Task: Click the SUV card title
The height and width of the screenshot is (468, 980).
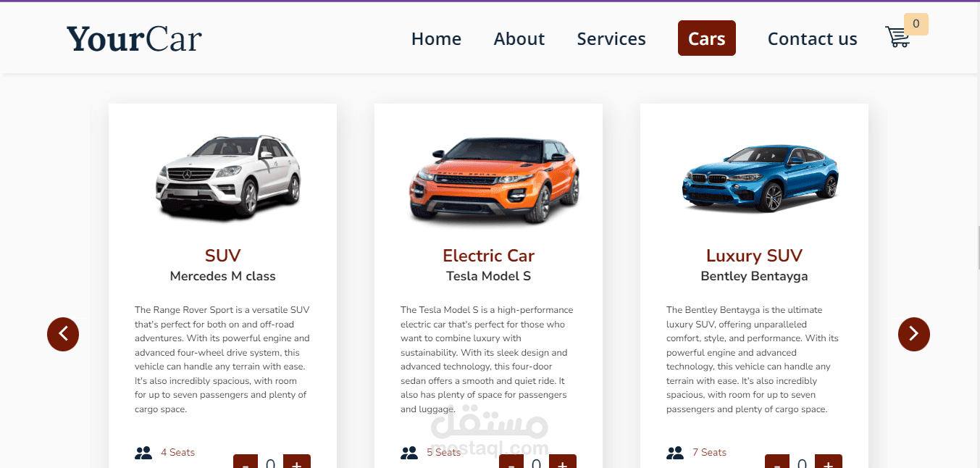Action: click(x=222, y=256)
